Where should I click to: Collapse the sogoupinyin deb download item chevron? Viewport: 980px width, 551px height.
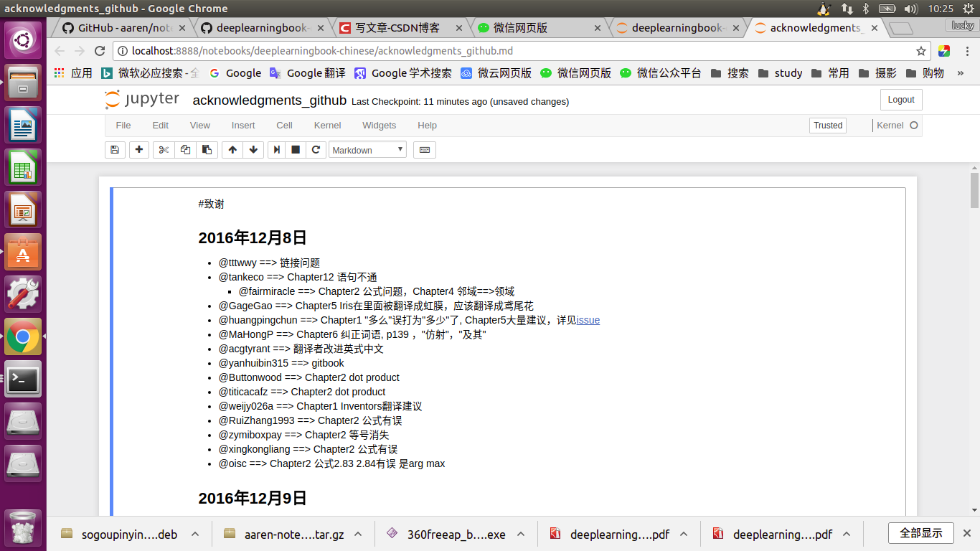pyautogui.click(x=194, y=534)
